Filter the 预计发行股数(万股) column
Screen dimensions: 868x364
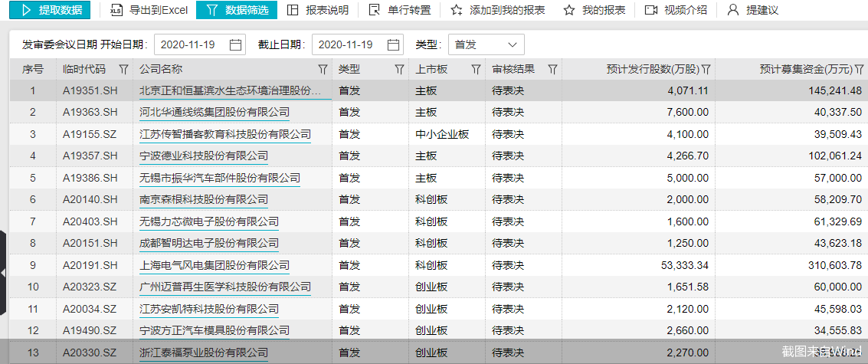coord(706,69)
